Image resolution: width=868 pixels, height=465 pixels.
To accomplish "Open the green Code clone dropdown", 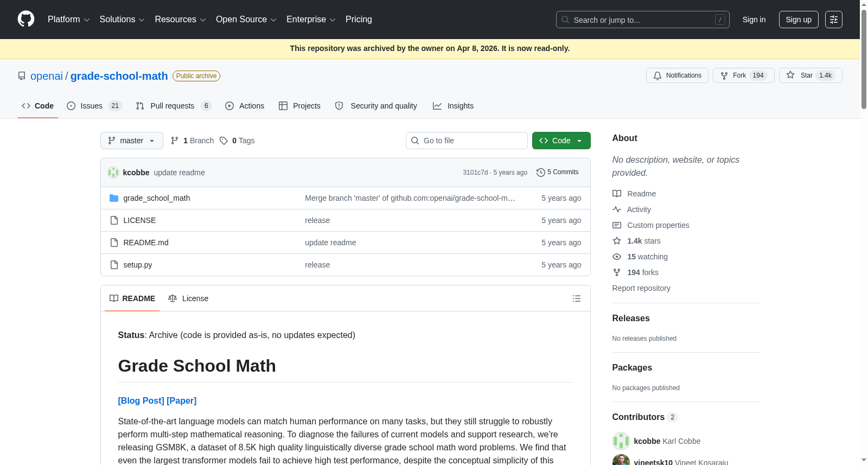I will [561, 141].
